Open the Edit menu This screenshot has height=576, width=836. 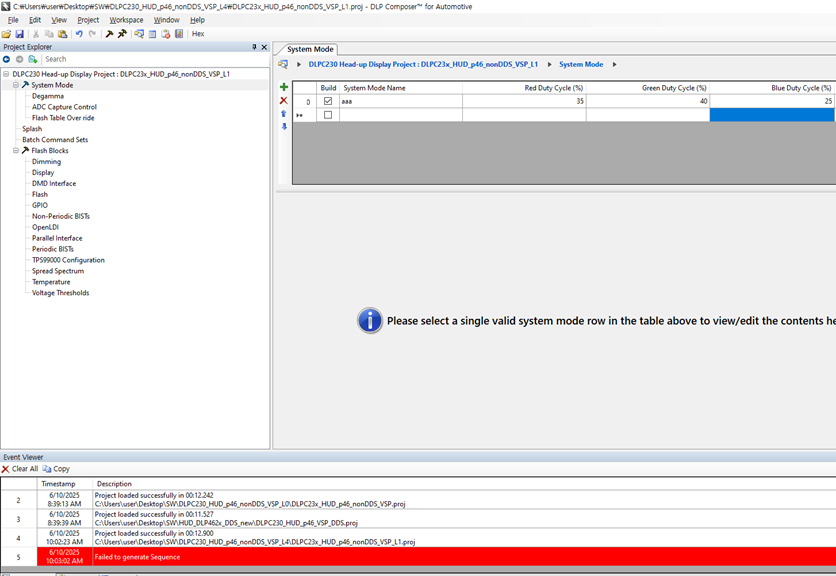35,20
